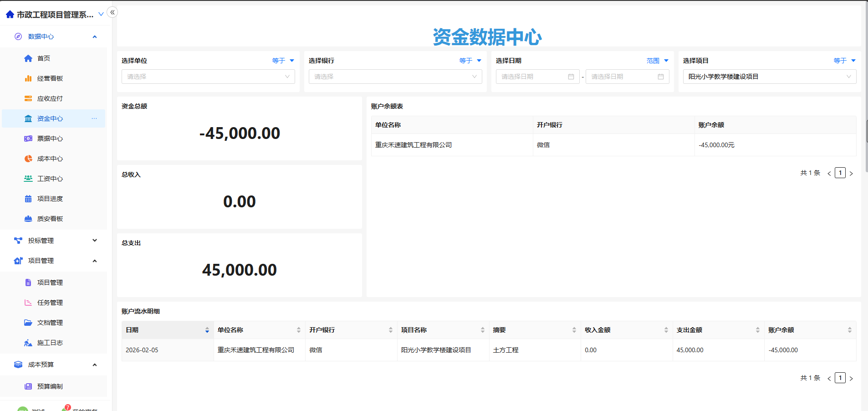Open 应收应付 from the sidebar icon
This screenshot has width=868, height=411.
pos(28,98)
